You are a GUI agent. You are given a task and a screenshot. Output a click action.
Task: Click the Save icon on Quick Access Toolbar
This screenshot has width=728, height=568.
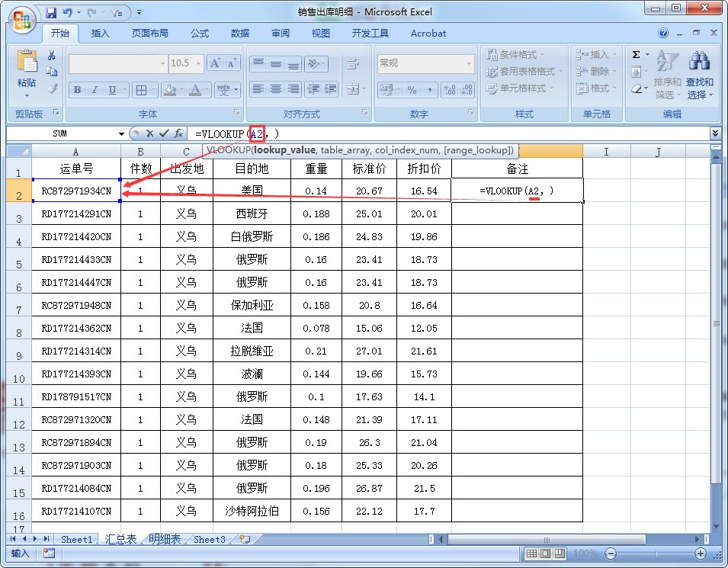pos(52,13)
